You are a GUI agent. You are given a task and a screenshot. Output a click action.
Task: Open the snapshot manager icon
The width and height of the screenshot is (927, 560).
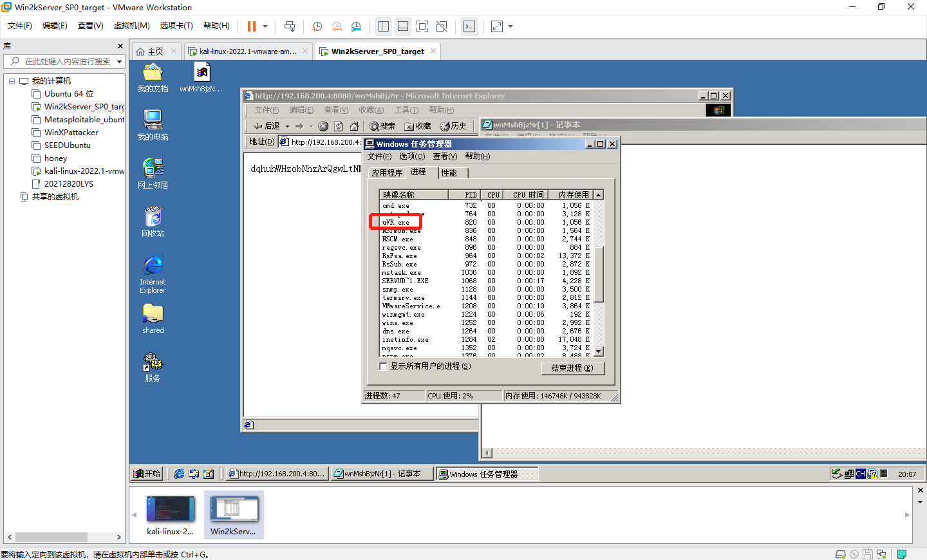tap(356, 26)
